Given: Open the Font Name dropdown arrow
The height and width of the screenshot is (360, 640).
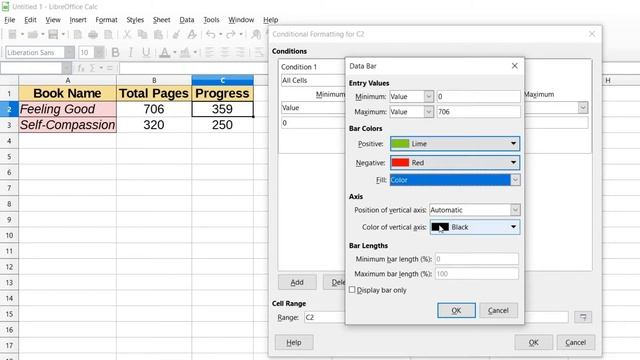Looking at the screenshot, I should coord(69,52).
